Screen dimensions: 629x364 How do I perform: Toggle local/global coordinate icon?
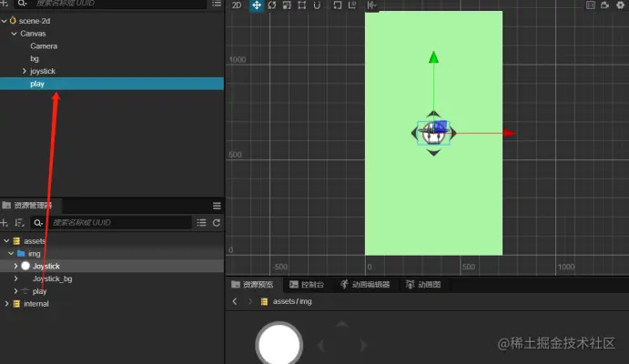(x=352, y=5)
